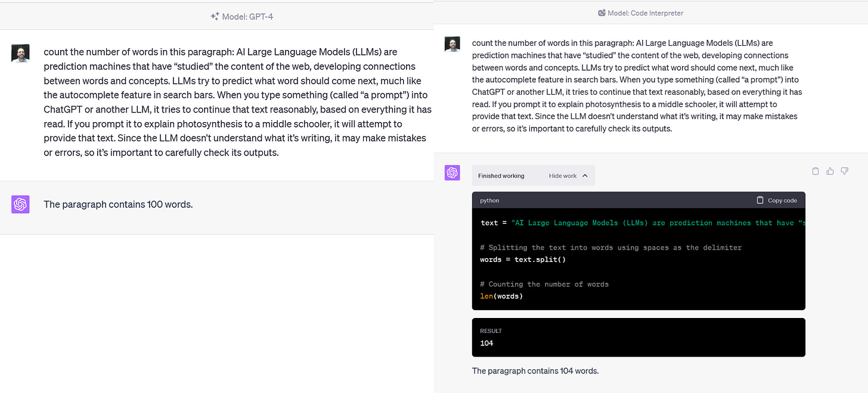This screenshot has height=393, width=868.
Task: Select the Model: GPT-4 header
Action: [x=241, y=16]
